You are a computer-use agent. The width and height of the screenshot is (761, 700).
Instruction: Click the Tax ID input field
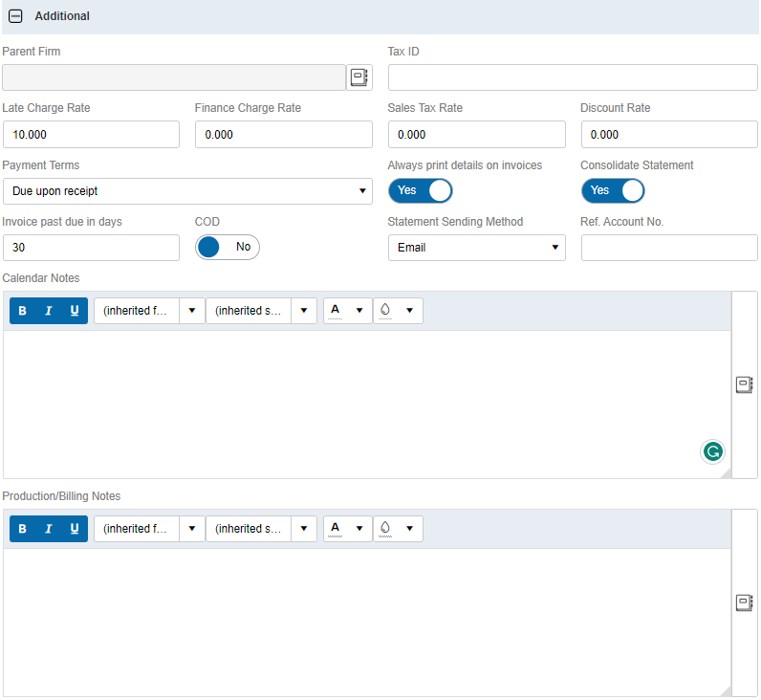point(572,77)
